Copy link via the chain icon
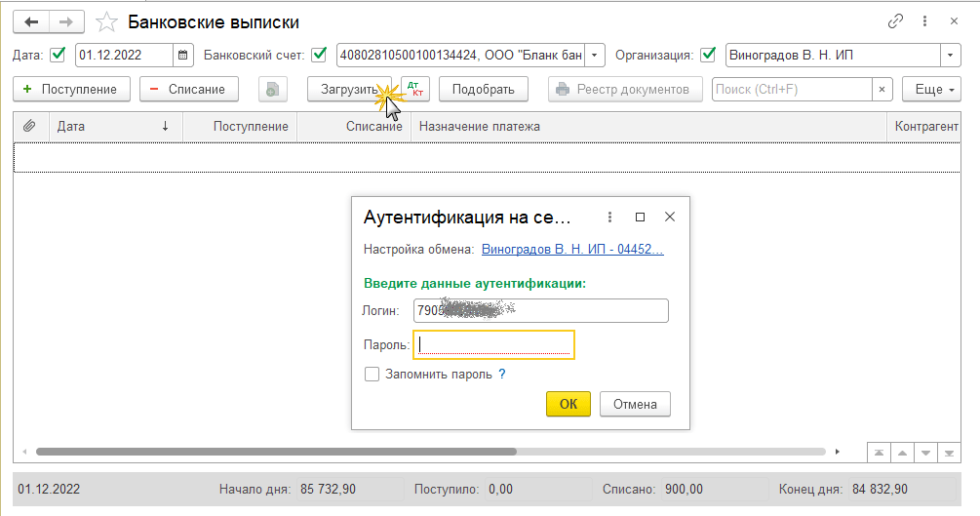 tap(895, 21)
